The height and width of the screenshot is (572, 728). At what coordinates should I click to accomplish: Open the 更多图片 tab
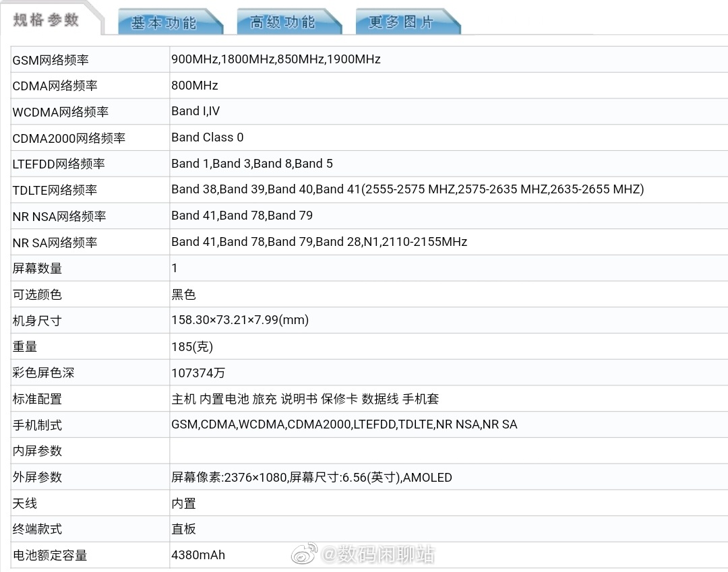point(408,22)
